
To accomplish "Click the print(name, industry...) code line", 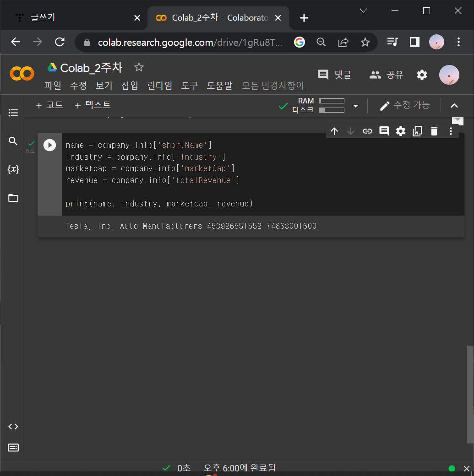I will [159, 203].
